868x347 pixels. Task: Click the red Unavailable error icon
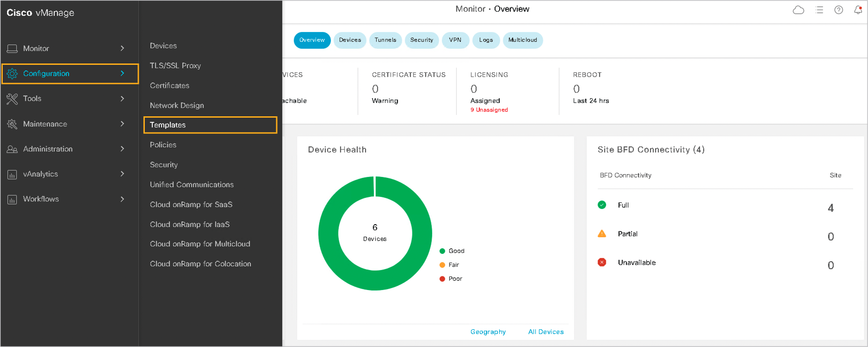pos(602,262)
